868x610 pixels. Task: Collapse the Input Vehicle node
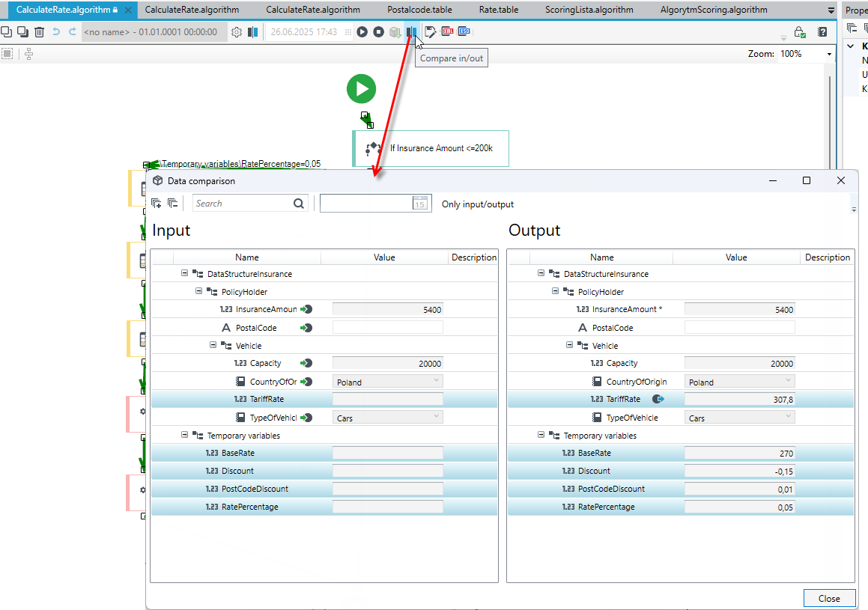(x=213, y=345)
